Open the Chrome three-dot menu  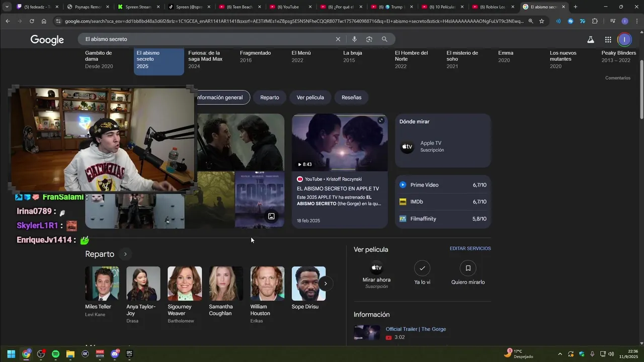coord(636,21)
